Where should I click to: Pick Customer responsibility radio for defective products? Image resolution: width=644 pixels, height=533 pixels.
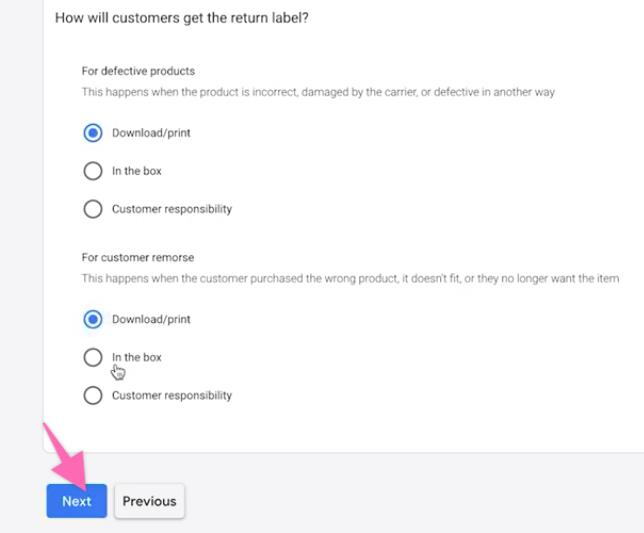point(93,209)
